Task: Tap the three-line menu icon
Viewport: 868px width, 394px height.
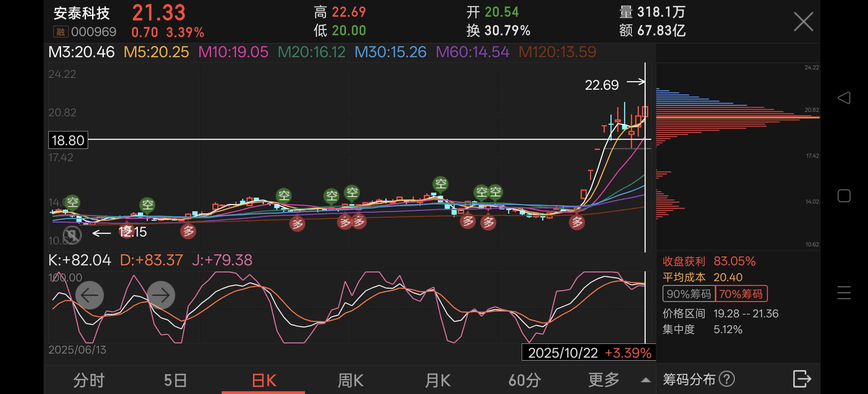Action: (844, 292)
